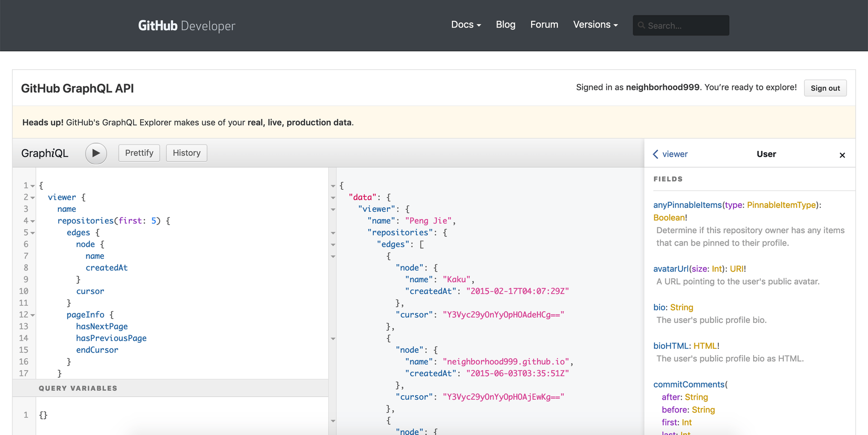Go back to viewer in docs panel
868x435 pixels.
670,154
